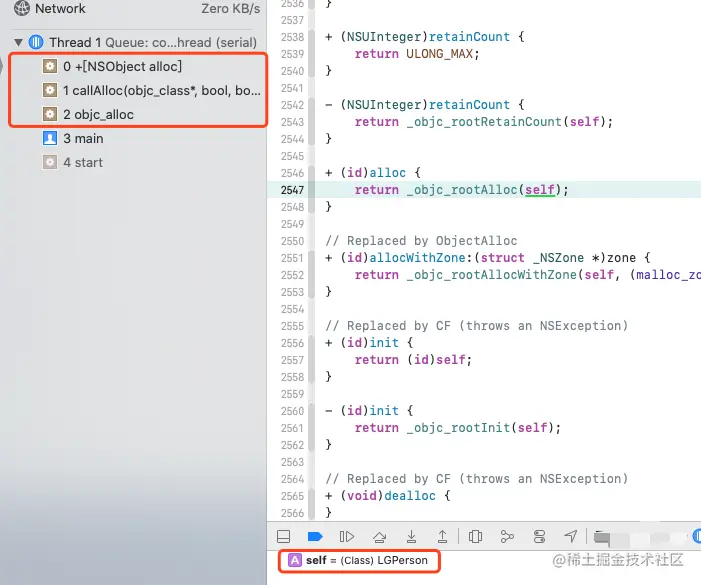The width and height of the screenshot is (701, 585).
Task: Select the self = (Class) LGPerson variable
Action: 359,560
